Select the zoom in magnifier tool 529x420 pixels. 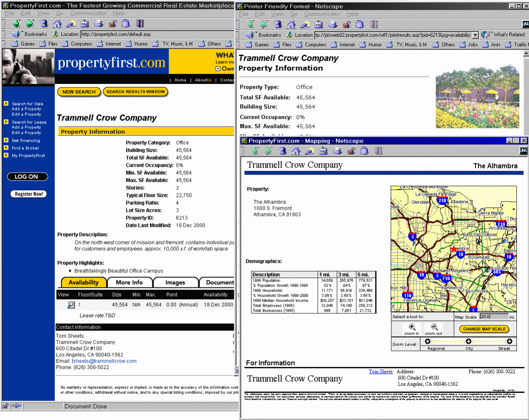(412, 328)
